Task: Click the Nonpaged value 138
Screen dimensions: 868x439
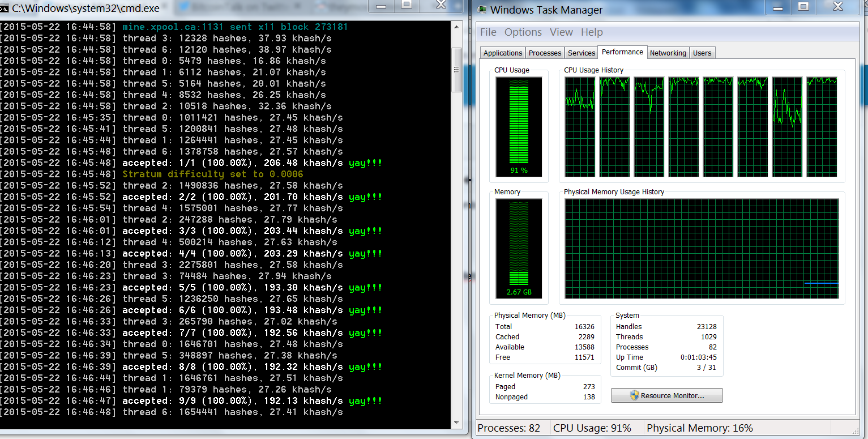Action: point(589,397)
